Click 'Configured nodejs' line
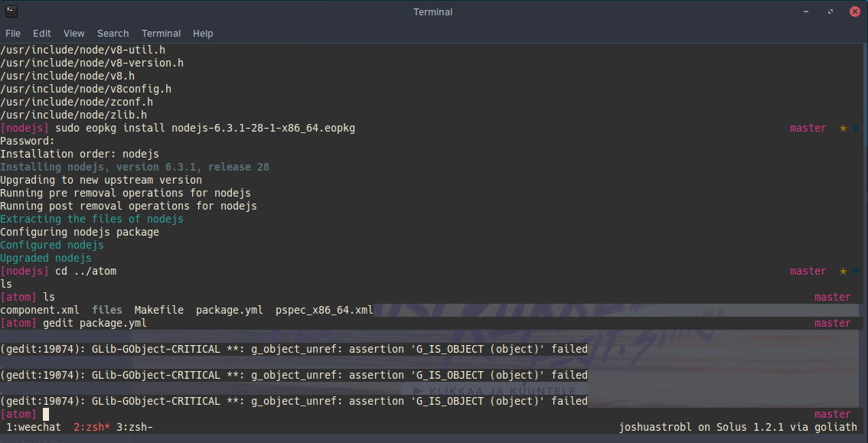Image resolution: width=868 pixels, height=443 pixels. (52, 245)
